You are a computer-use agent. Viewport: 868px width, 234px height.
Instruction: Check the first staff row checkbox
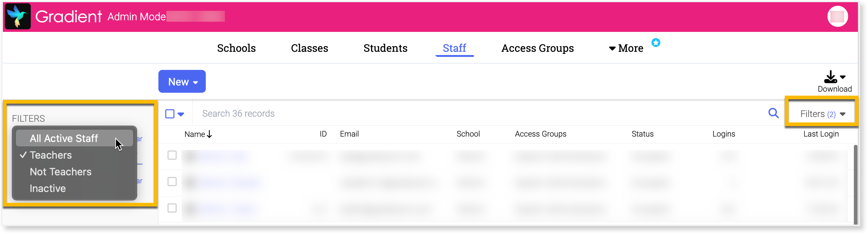172,155
